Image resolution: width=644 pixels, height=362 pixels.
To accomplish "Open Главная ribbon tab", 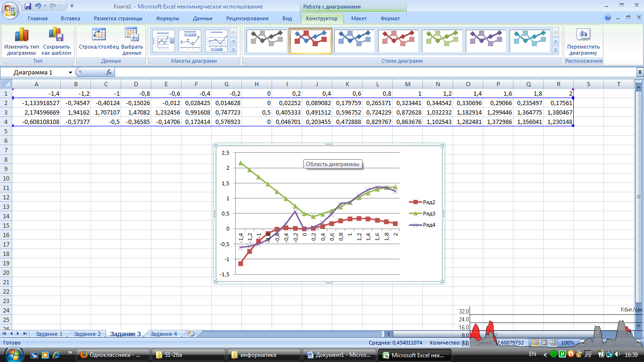I will (38, 18).
